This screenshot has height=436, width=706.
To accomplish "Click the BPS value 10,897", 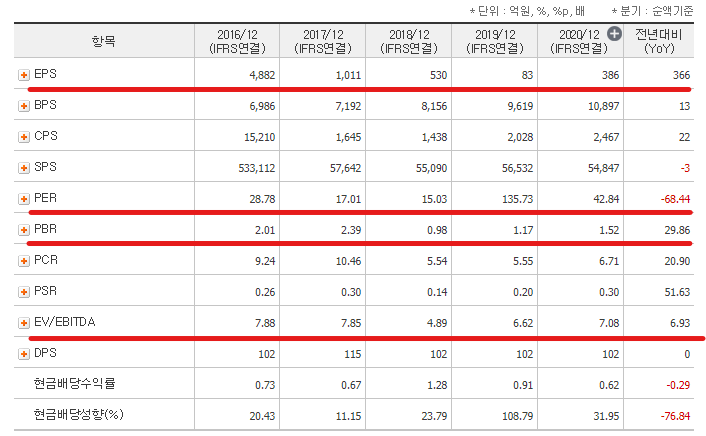I will (603, 106).
